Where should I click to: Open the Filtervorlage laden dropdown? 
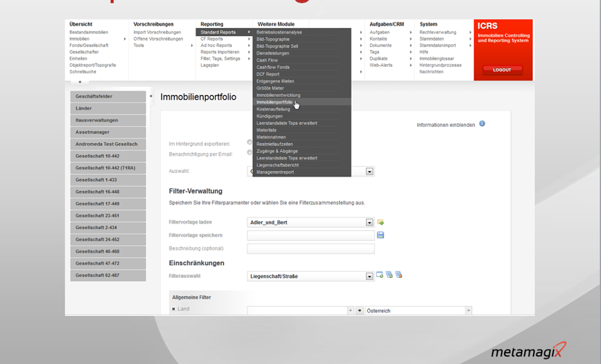click(x=369, y=222)
